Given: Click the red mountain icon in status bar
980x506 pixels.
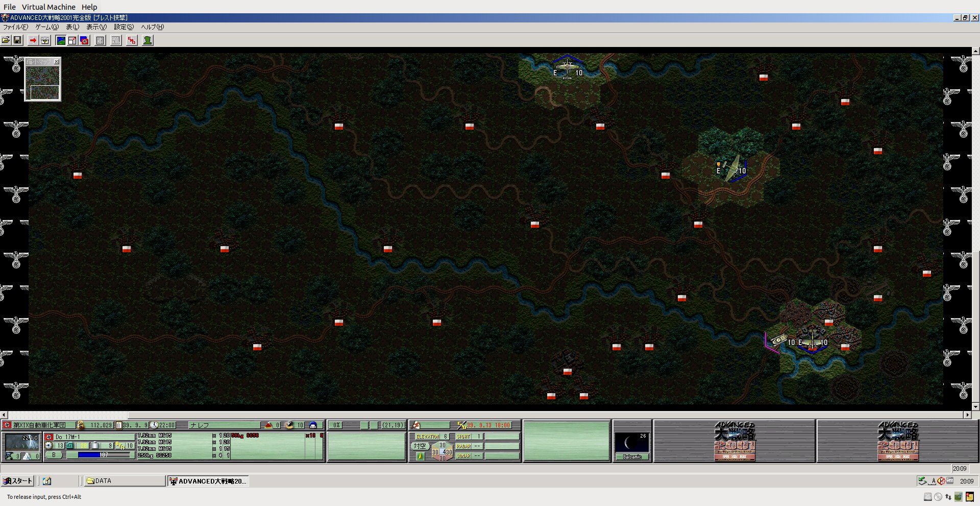Looking at the screenshot, I should pos(269,425).
